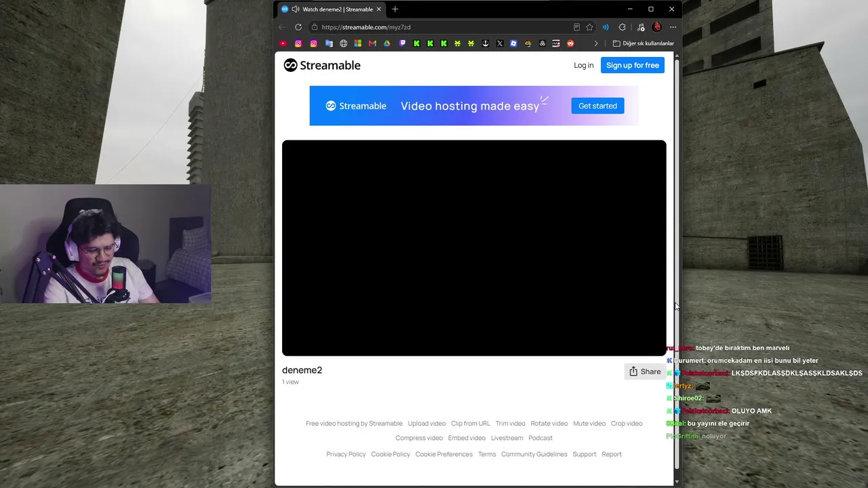Viewport: 868px width, 488px height.
Task: Select the Watch deneme2 browser tab
Action: click(x=332, y=9)
